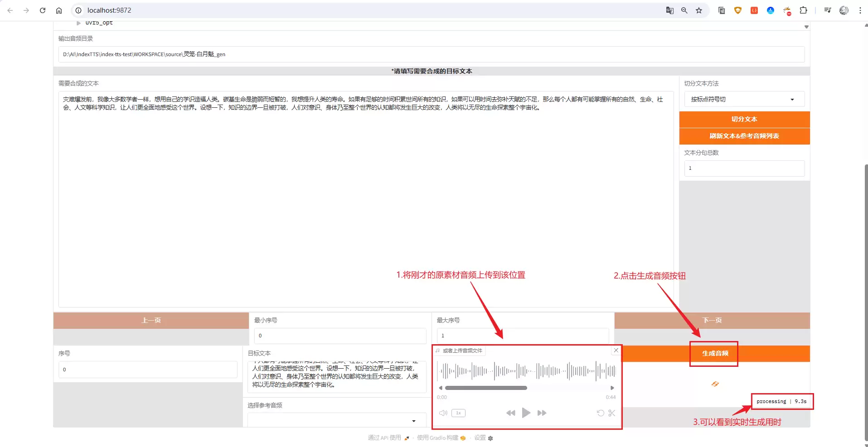
Task: Remove the uploaded audio with X
Action: coord(616,350)
